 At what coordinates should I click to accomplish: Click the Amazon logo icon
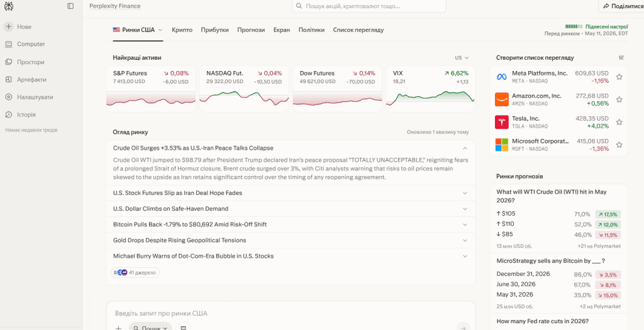[x=501, y=99]
